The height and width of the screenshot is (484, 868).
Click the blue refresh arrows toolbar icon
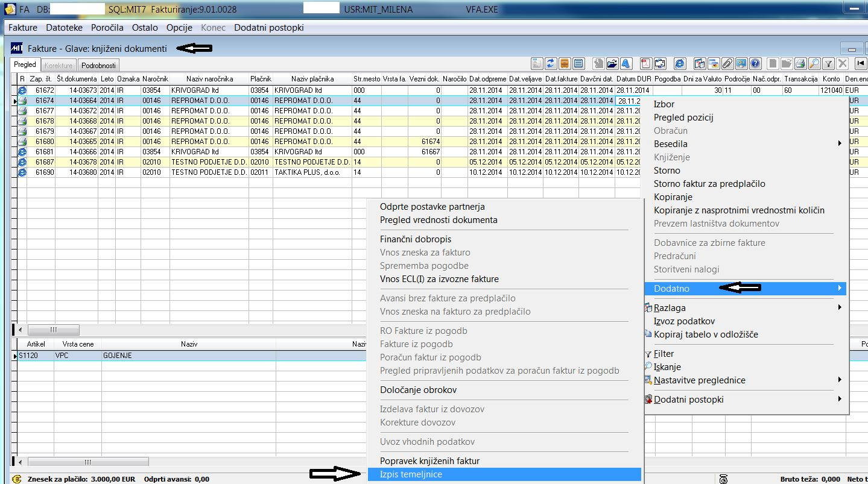[551, 64]
